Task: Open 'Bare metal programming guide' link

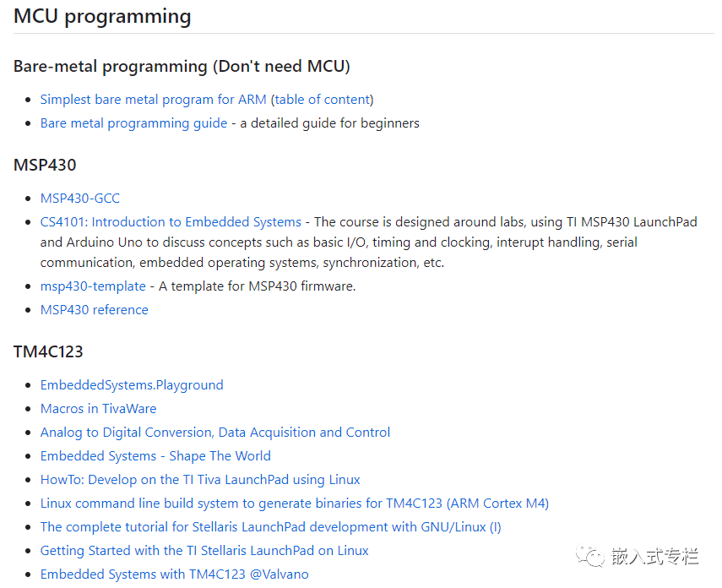Action: (x=133, y=123)
